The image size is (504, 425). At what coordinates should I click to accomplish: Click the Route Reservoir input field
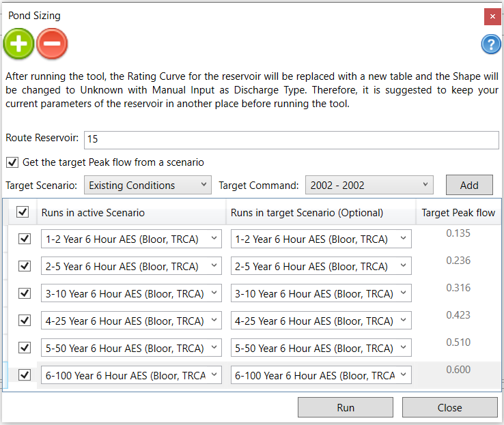click(292, 139)
